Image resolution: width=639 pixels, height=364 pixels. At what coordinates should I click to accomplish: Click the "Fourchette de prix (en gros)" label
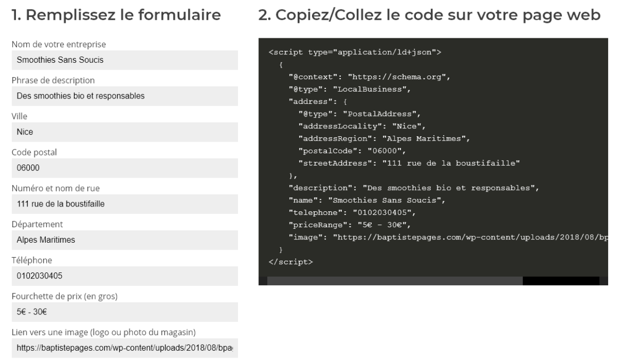pos(64,296)
